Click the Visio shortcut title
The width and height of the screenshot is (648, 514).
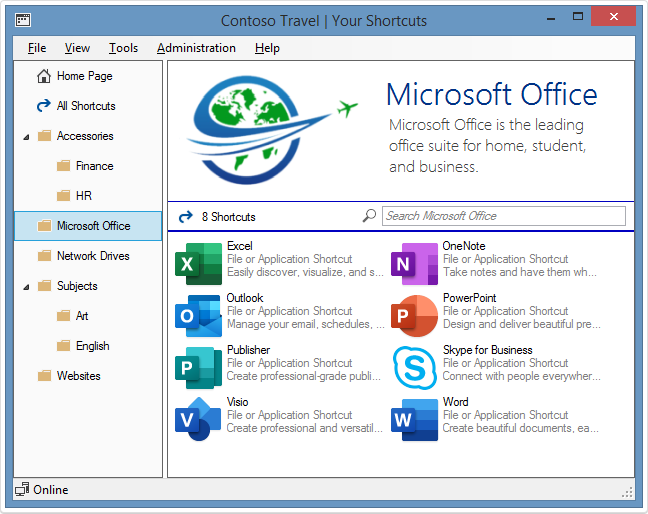pyautogui.click(x=238, y=402)
